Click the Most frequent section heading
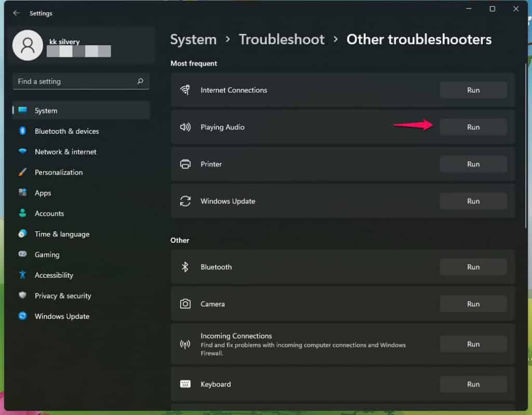The height and width of the screenshot is (415, 532). [x=194, y=63]
